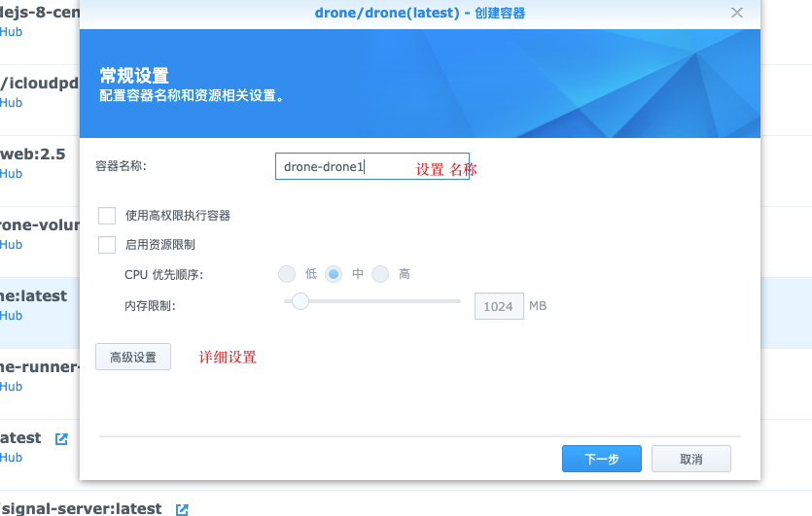812x516 pixels.
Task: Click the 1024 MB memory field
Action: pyautogui.click(x=499, y=306)
